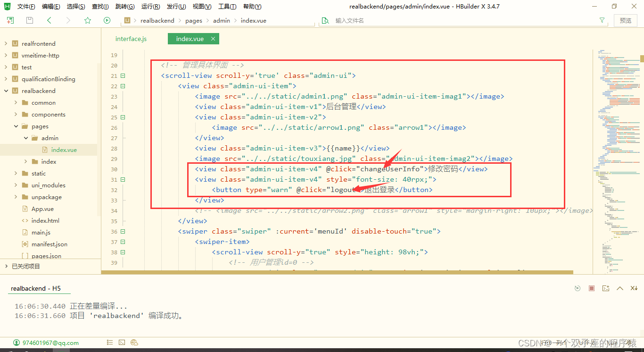Screen dimensions: 644x352
Task: Click 'admin' in the breadcrumb path
Action: [222, 20]
